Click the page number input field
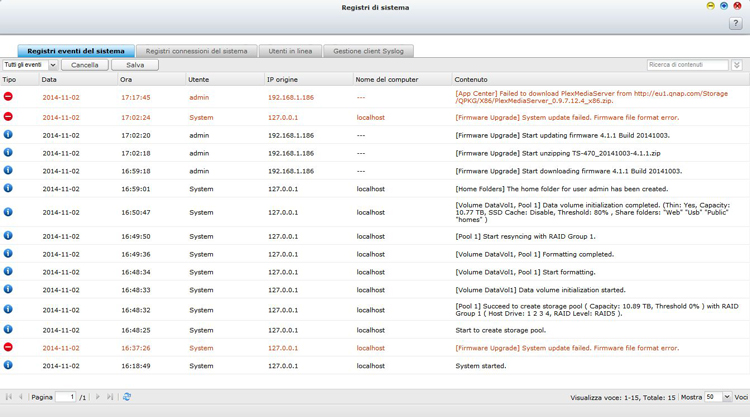Image resolution: width=750 pixels, height=417 pixels. click(x=65, y=397)
